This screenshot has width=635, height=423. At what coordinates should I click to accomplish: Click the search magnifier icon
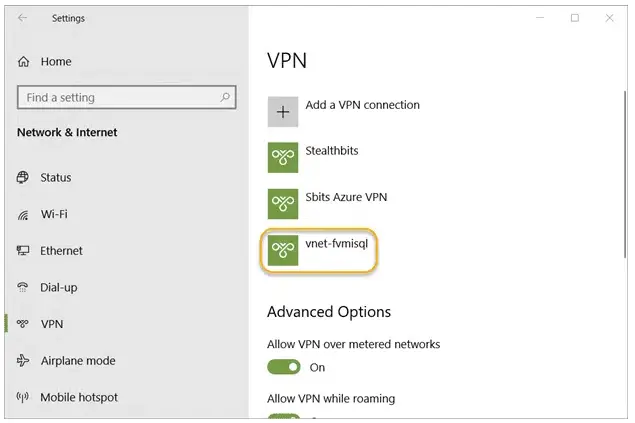(226, 98)
